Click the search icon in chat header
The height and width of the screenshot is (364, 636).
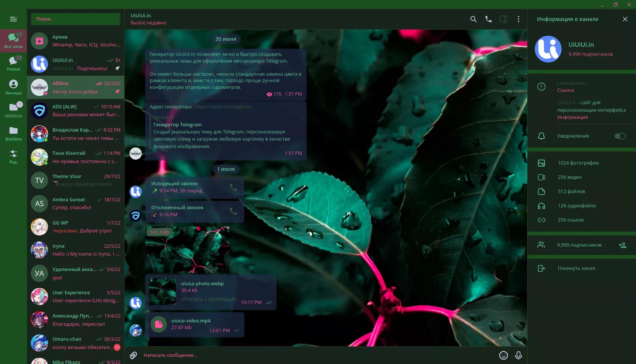473,19
